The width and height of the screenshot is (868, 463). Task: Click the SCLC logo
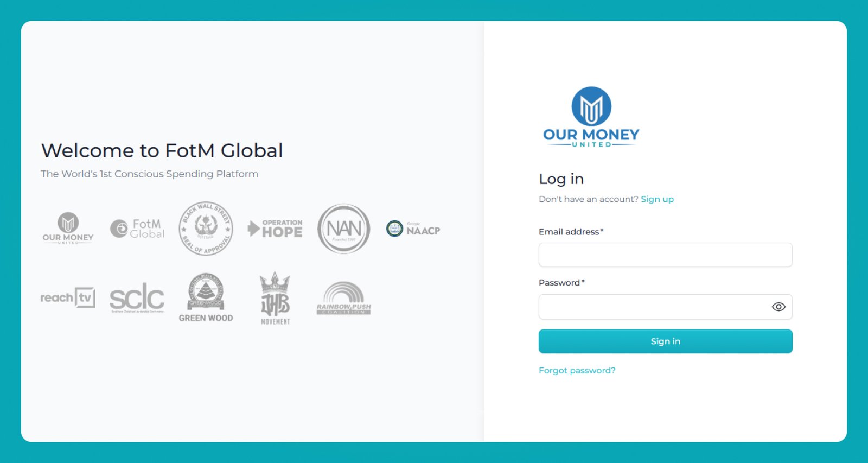point(137,298)
